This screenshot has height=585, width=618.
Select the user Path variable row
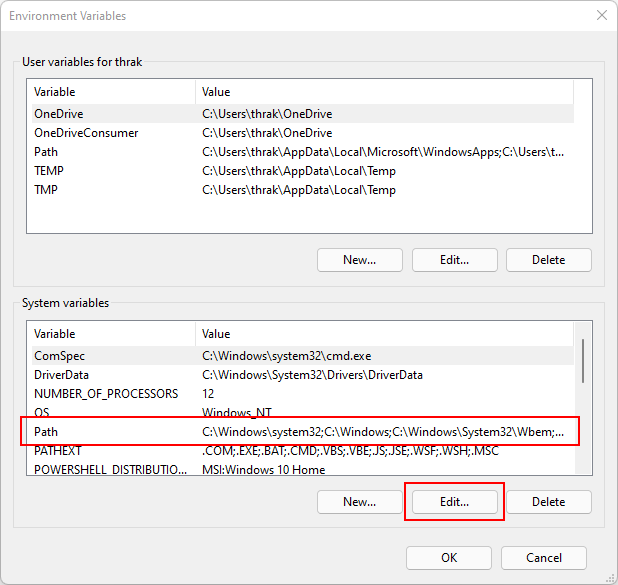pyautogui.click(x=303, y=152)
